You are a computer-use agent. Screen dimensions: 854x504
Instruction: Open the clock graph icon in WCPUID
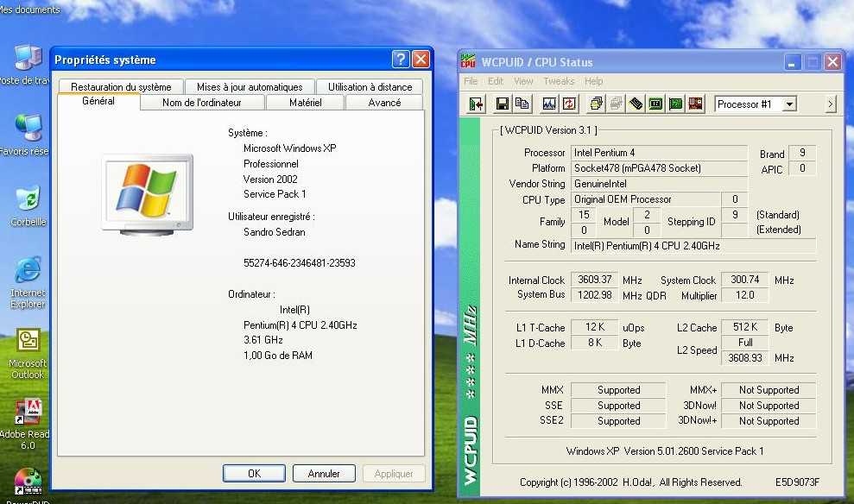pos(549,104)
